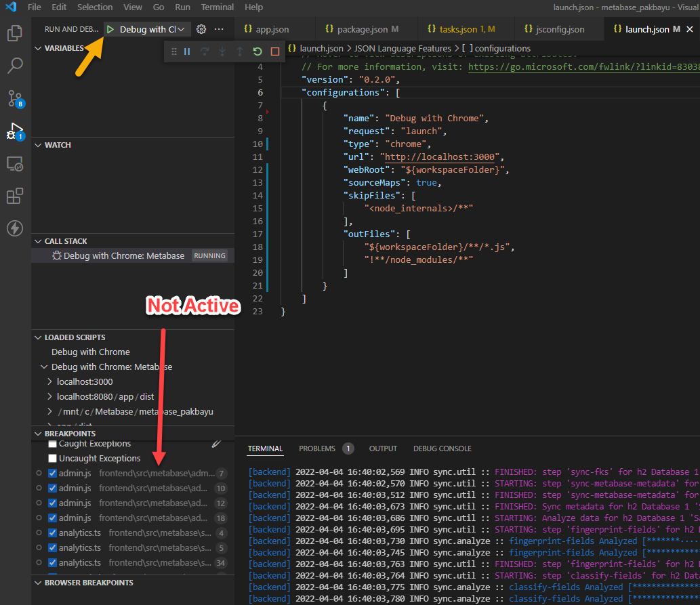Uncheck the analytics.ts breakpoint on line 5

[x=53, y=548]
